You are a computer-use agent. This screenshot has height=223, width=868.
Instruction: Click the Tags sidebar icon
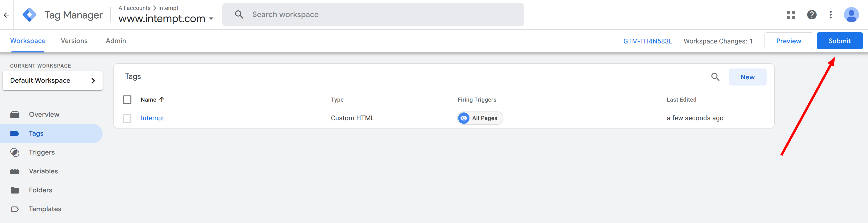click(15, 133)
